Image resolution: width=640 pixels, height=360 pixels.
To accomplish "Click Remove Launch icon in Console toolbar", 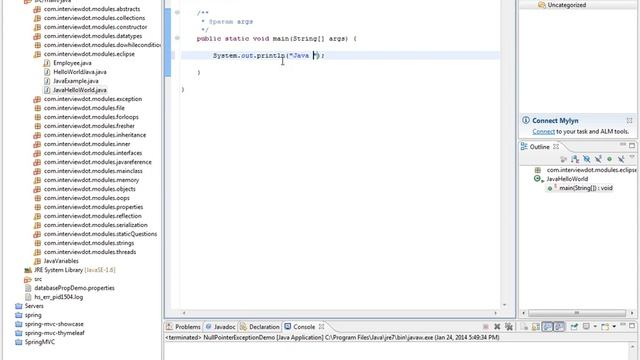I will pyautogui.click(x=497, y=327).
